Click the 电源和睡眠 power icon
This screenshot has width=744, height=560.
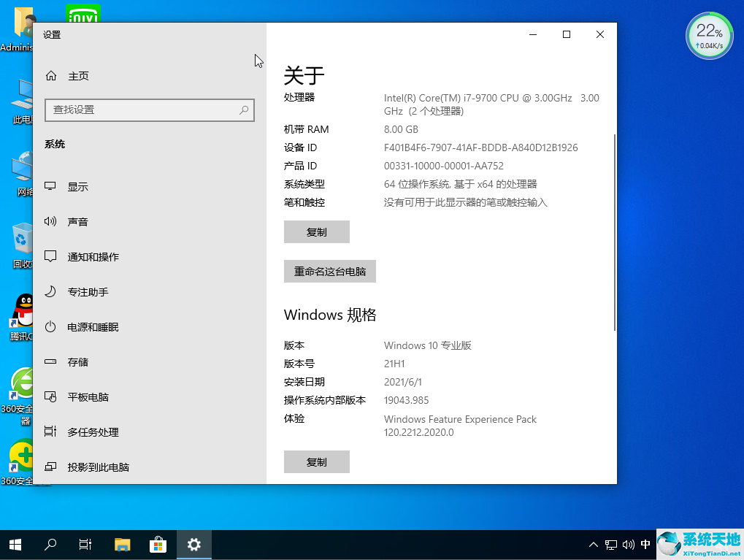click(50, 326)
